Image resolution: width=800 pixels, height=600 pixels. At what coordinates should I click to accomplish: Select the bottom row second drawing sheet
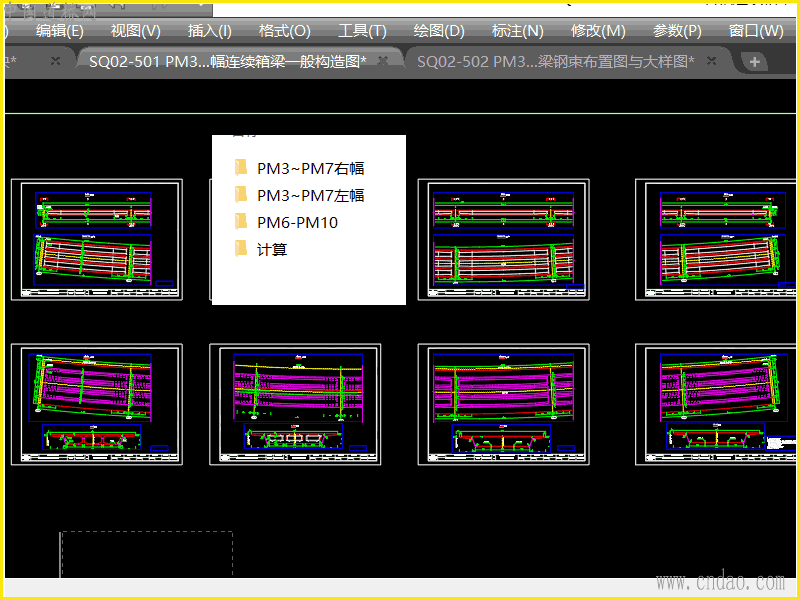tap(295, 404)
